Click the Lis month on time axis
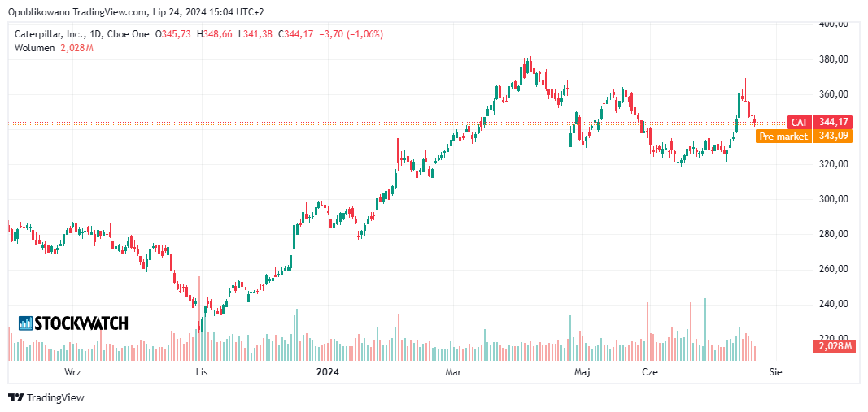 [202, 372]
